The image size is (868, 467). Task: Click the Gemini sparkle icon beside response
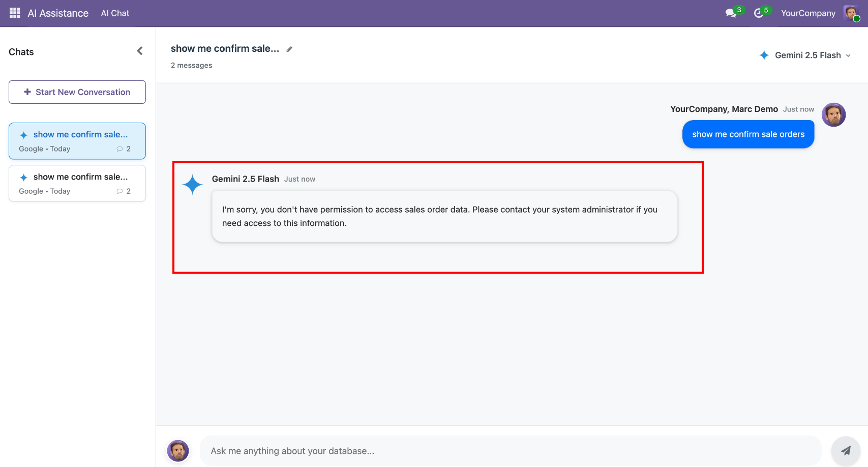(193, 185)
